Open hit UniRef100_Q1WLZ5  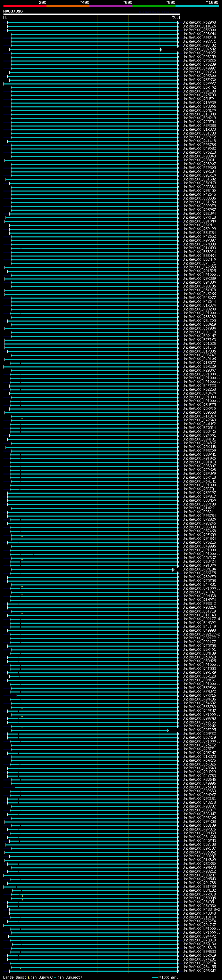coord(199,26)
